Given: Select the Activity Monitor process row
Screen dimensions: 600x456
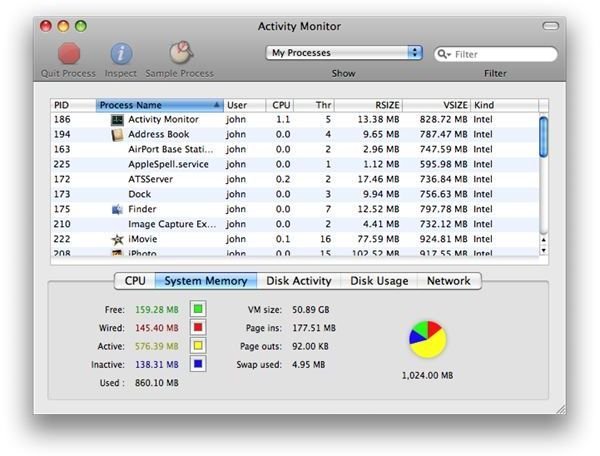Looking at the screenshot, I should click(295, 120).
